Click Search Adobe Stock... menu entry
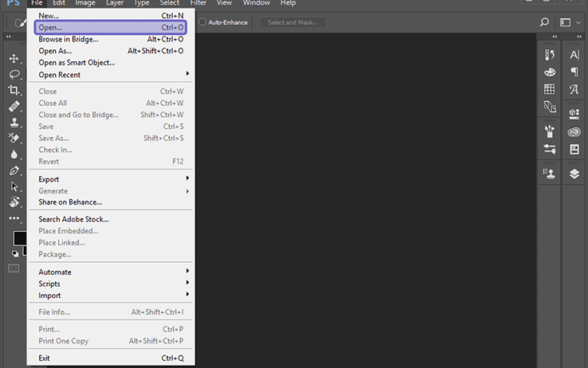The width and height of the screenshot is (588, 368). point(111,219)
